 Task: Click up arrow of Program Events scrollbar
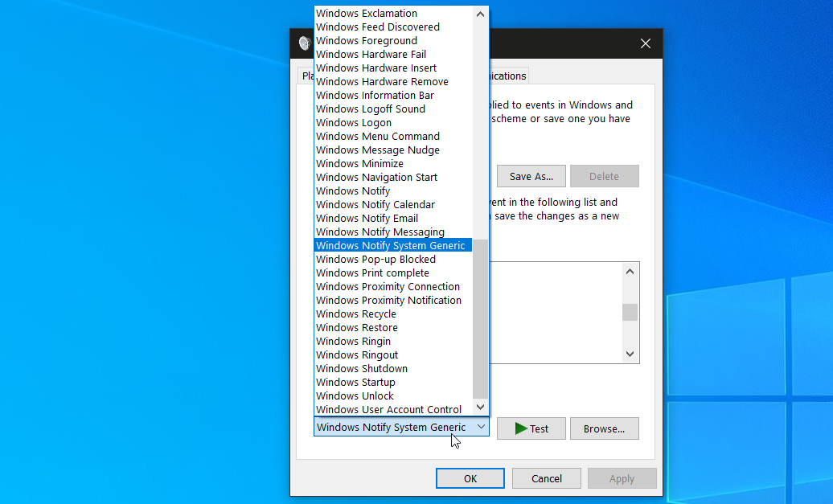coord(630,272)
